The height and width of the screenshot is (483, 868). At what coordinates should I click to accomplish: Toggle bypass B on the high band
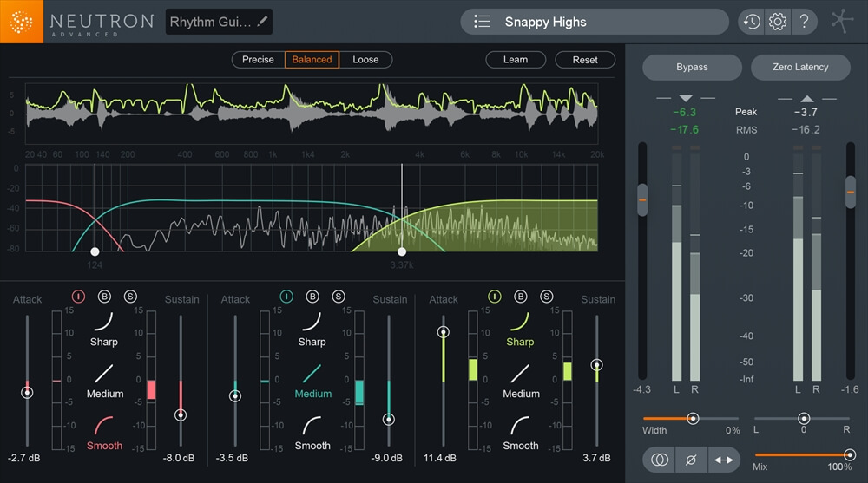[x=520, y=297]
